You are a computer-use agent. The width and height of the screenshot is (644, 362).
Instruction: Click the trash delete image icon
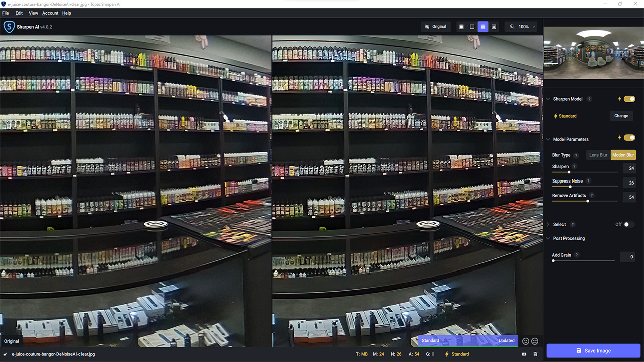pyautogui.click(x=535, y=354)
